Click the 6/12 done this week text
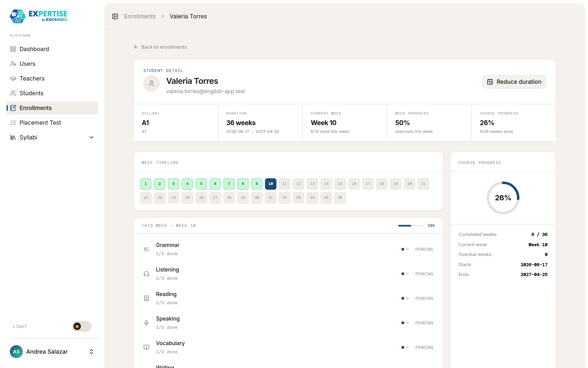Screen dimensions: 588x368 [330, 131]
